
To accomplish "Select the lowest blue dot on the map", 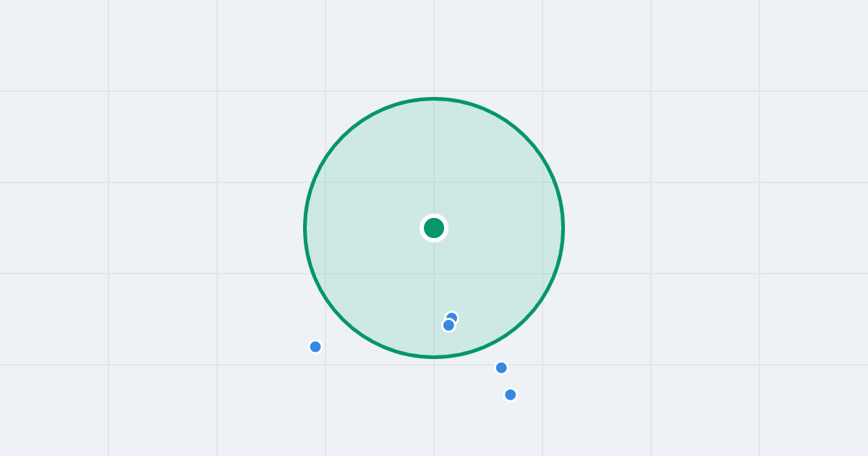I will (511, 394).
